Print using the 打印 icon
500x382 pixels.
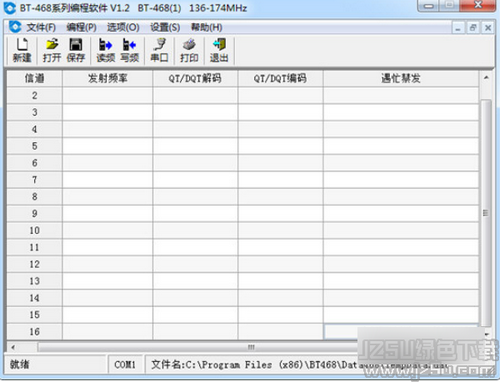(x=189, y=50)
